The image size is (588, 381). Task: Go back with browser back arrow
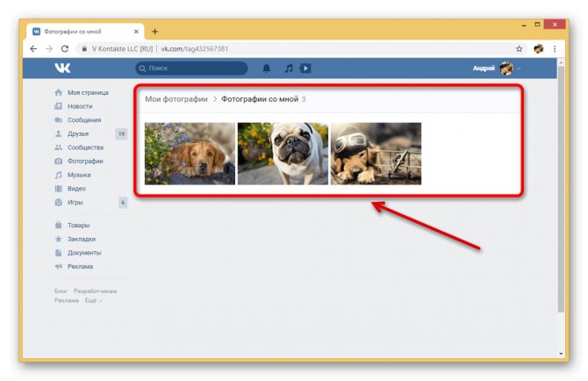coord(33,49)
